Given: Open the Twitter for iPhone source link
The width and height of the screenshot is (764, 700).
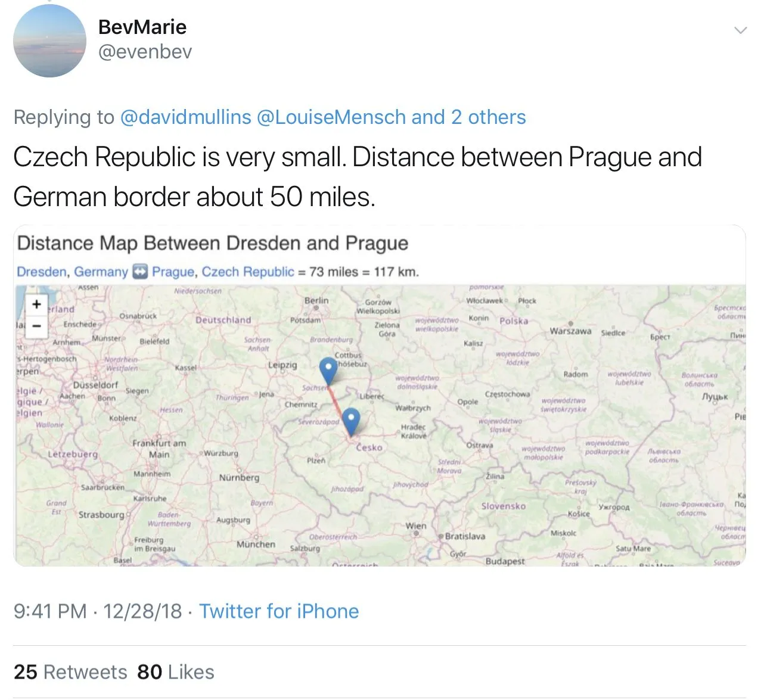Looking at the screenshot, I should 279,611.
